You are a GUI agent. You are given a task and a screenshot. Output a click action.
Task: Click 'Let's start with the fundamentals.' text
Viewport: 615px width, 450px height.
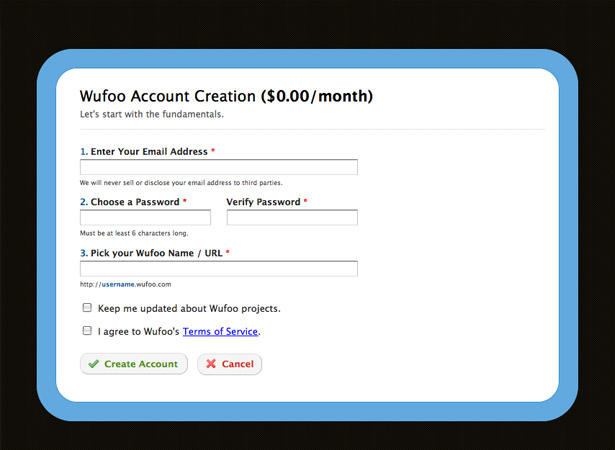tap(152, 114)
